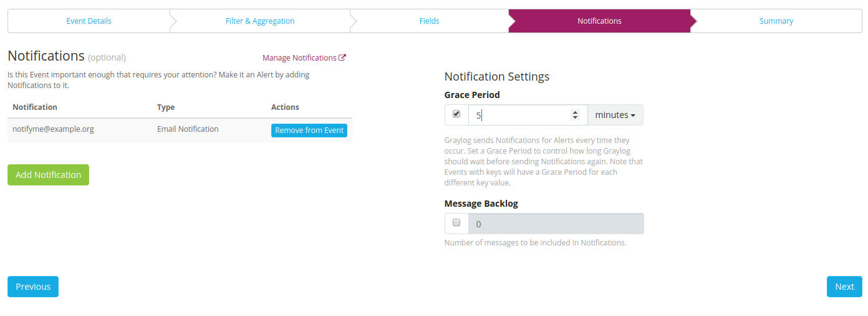Screen dimensions: 868x316
Task: Switch to the Filter & Aggregation step
Action: point(259,21)
